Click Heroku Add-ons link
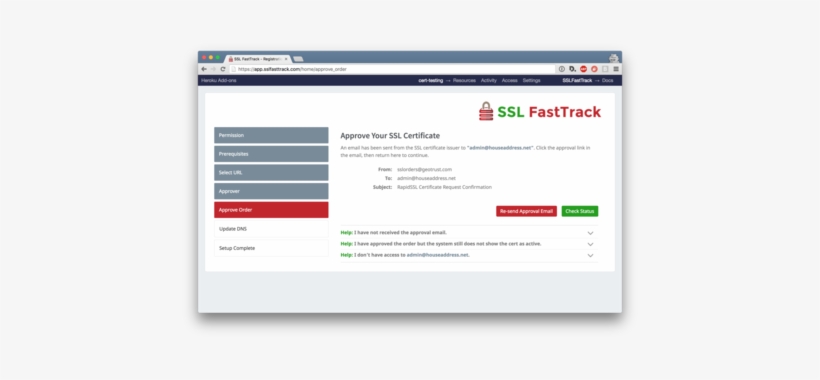This screenshot has width=820, height=380. [219, 80]
